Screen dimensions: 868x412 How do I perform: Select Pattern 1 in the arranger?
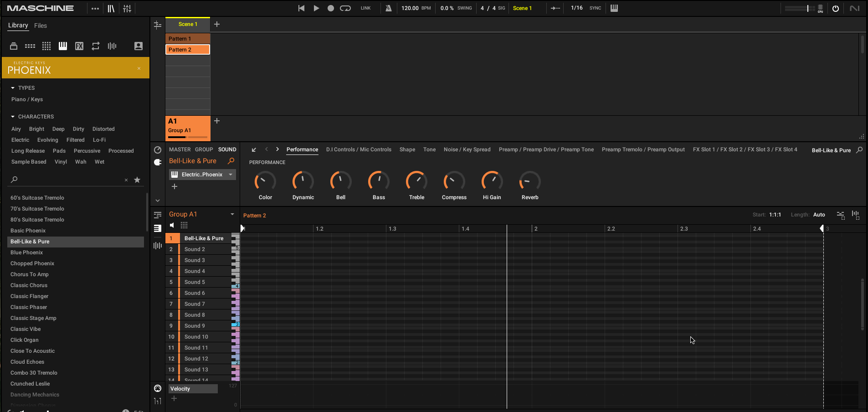pos(187,39)
